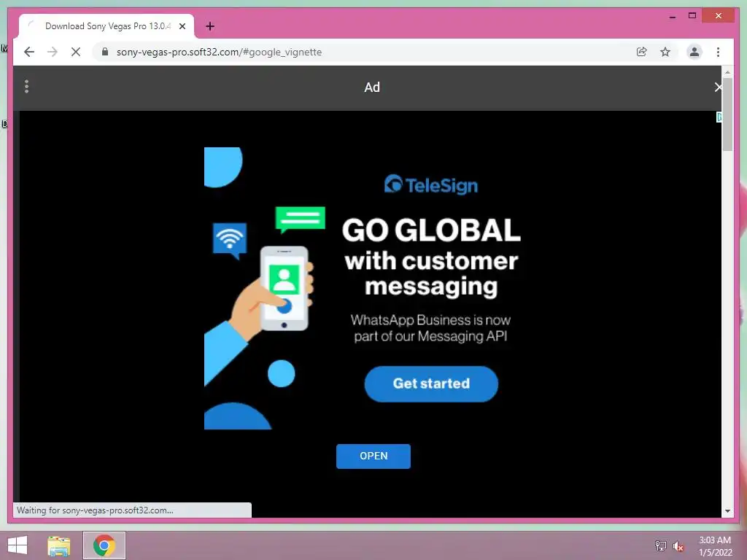The image size is (747, 560).
Task: Click the muted volume tray icon
Action: (x=678, y=546)
